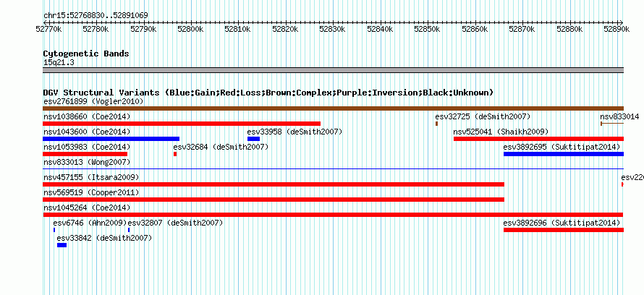Select the blue esv33842 gain bar

pos(62,245)
